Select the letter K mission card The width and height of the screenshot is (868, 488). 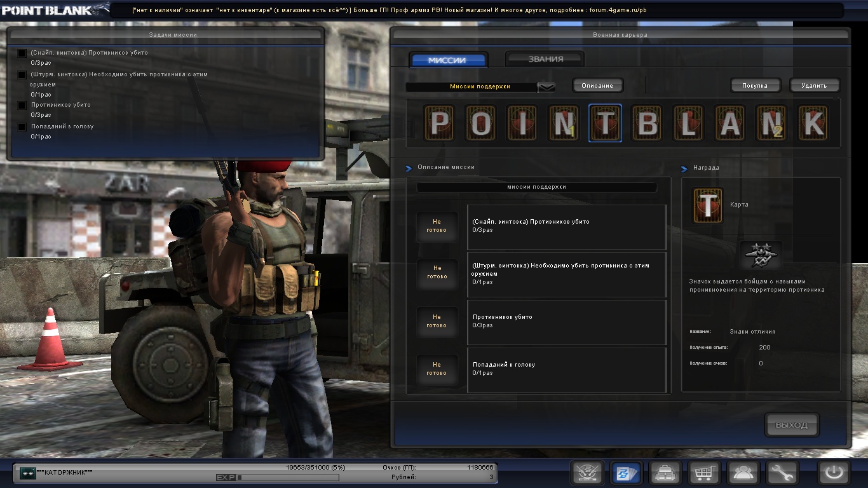tap(813, 123)
